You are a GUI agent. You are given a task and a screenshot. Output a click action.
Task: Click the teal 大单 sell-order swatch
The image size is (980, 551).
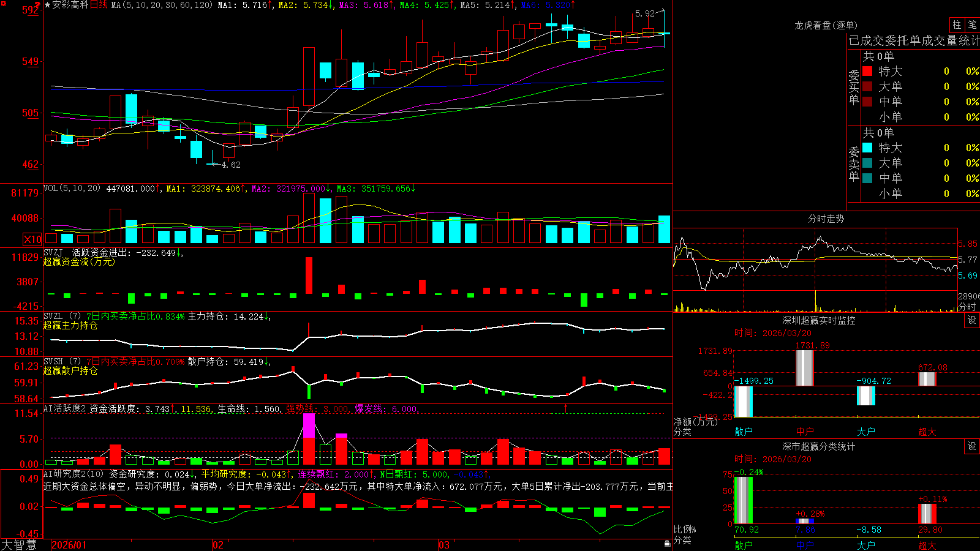click(867, 163)
